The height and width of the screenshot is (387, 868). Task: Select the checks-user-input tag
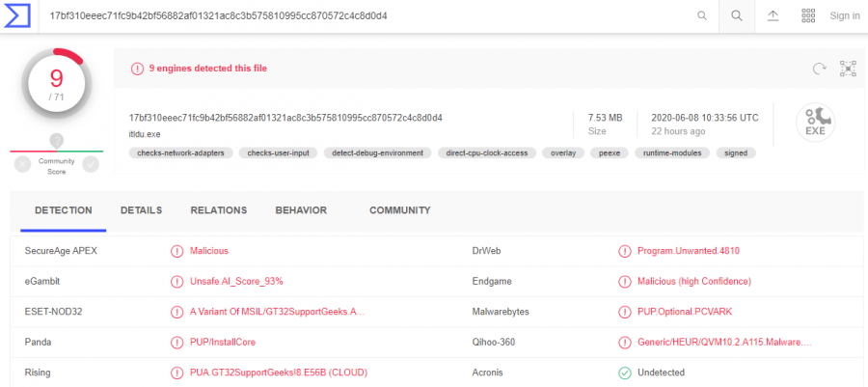pyautogui.click(x=278, y=152)
